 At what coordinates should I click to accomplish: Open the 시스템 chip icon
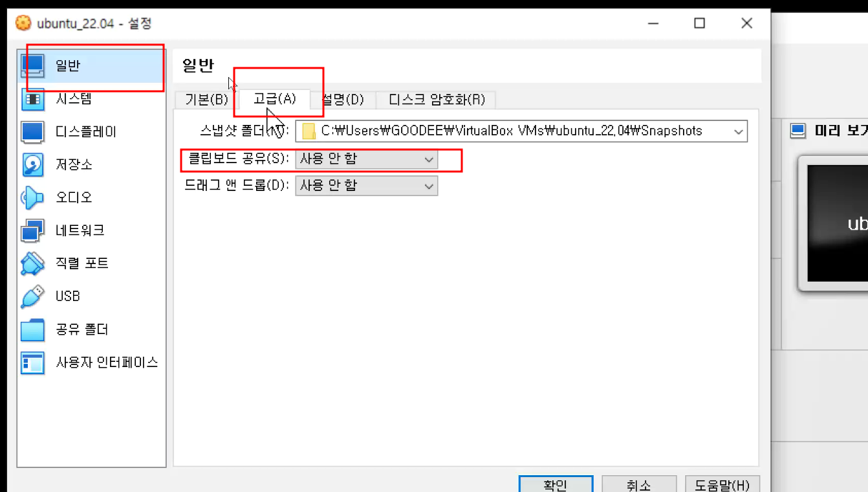coord(32,99)
